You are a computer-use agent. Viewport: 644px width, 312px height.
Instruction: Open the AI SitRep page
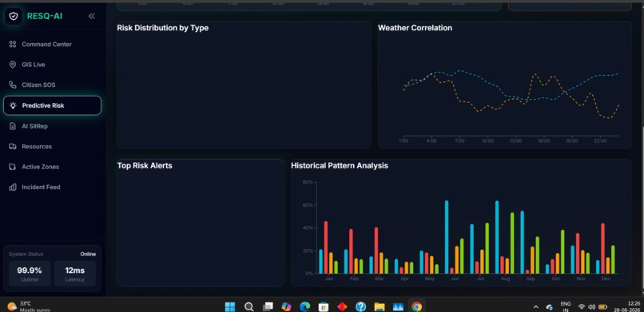click(x=52, y=126)
